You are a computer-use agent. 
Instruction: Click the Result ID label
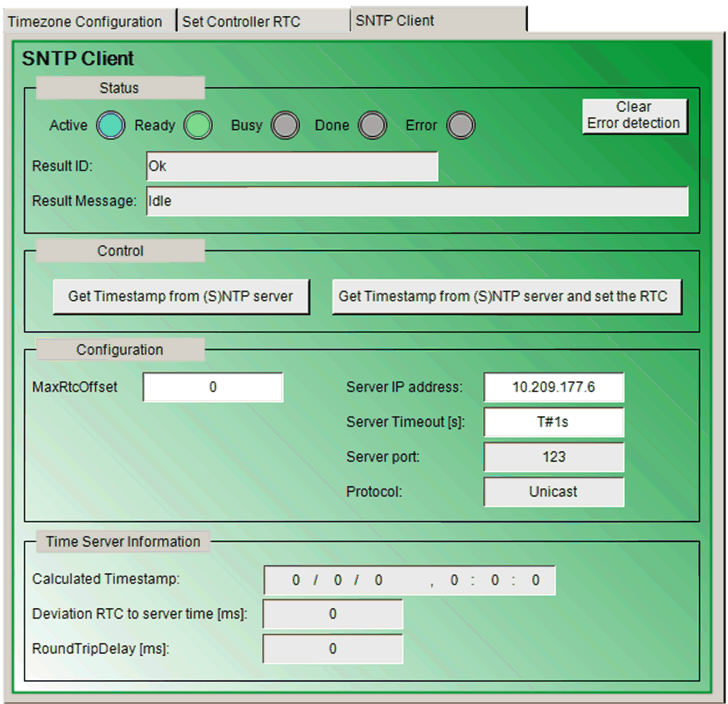click(x=62, y=166)
